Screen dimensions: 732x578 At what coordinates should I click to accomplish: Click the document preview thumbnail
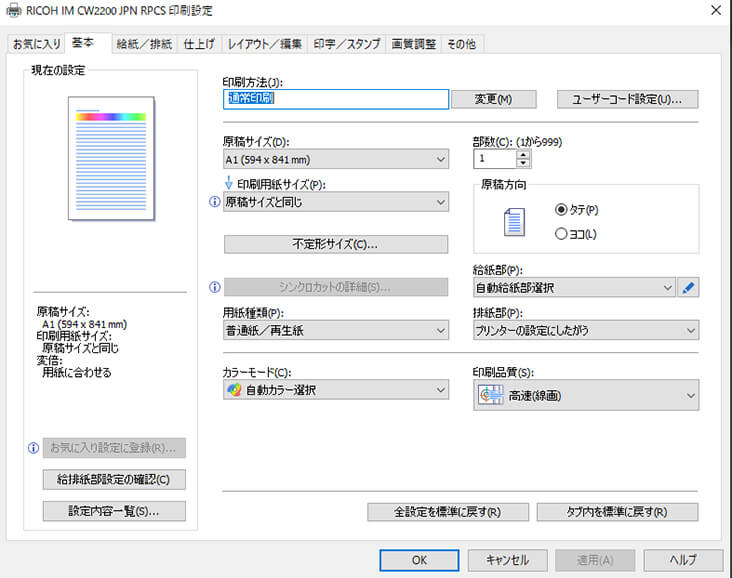112,160
